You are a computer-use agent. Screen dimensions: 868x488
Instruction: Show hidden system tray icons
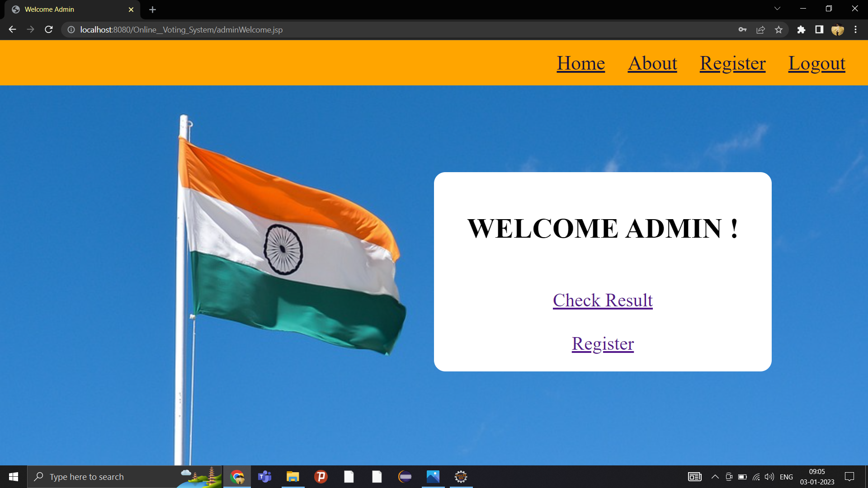715,477
